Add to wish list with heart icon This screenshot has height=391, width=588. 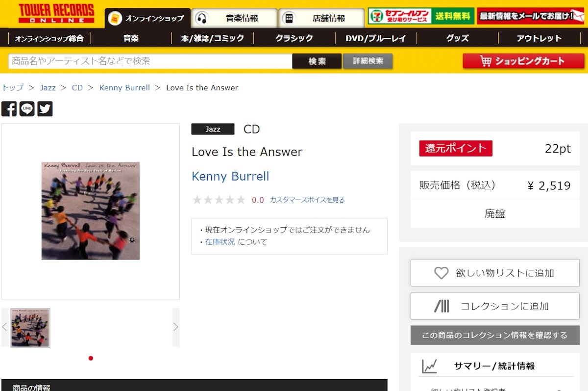pyautogui.click(x=495, y=273)
